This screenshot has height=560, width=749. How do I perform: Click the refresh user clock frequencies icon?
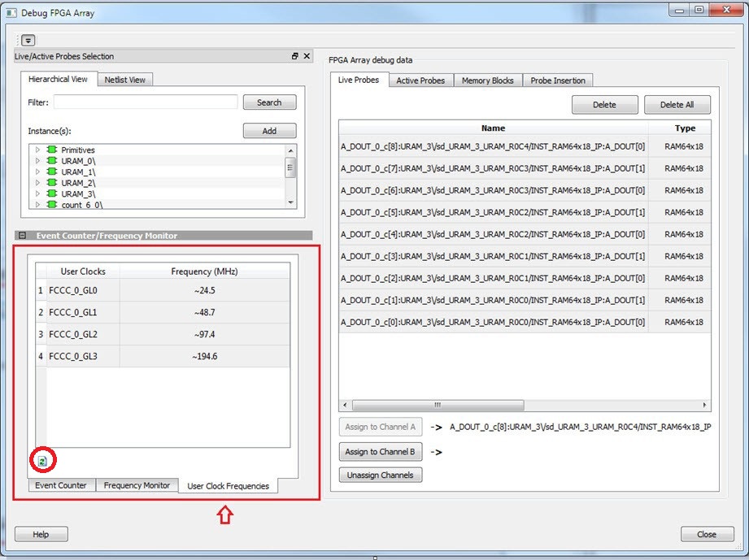point(42,461)
